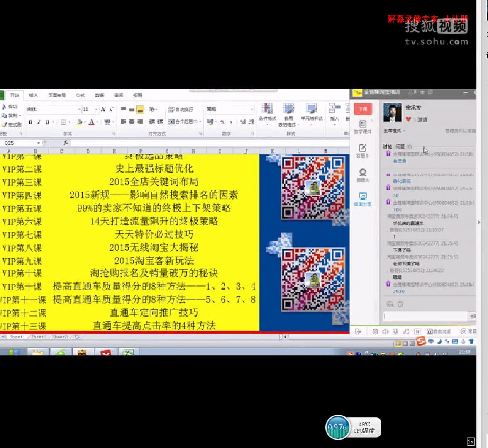The width and height of the screenshot is (488, 448).
Task: Open Conditional Formatting (条件格式) menu
Action: (267, 114)
